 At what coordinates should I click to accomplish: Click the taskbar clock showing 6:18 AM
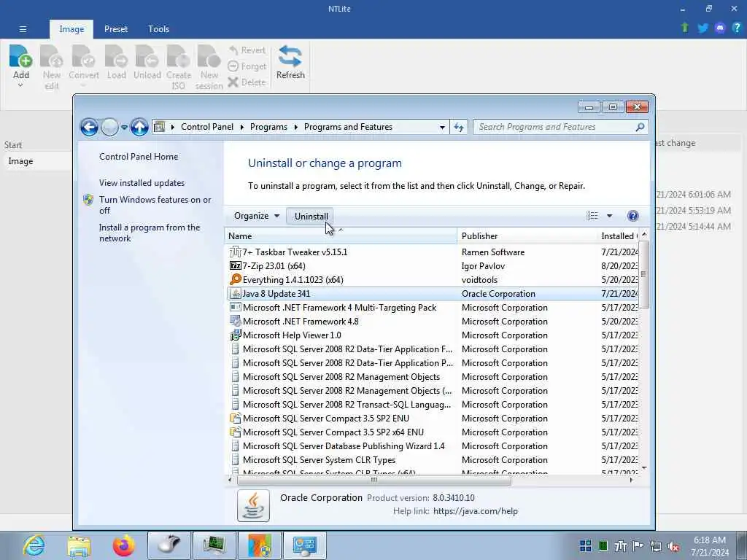click(709, 545)
